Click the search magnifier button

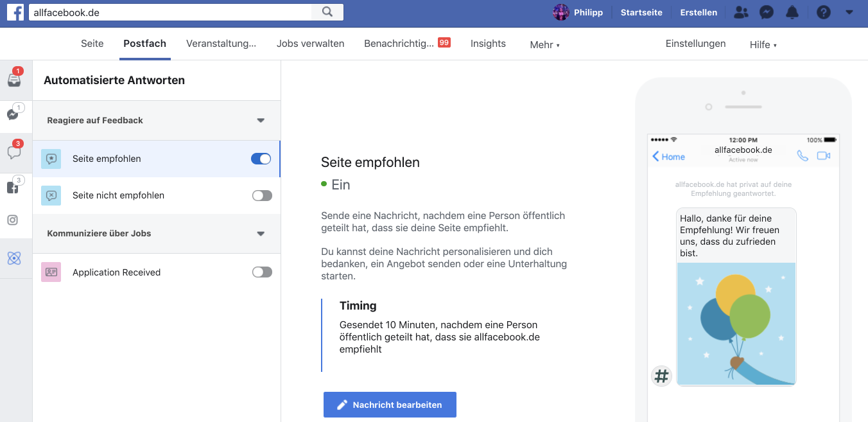(327, 12)
